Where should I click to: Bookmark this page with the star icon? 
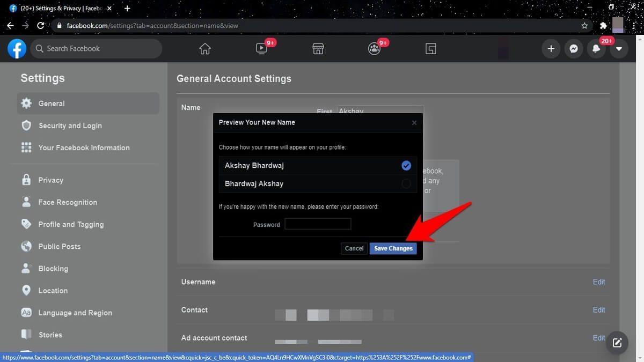coord(584,25)
